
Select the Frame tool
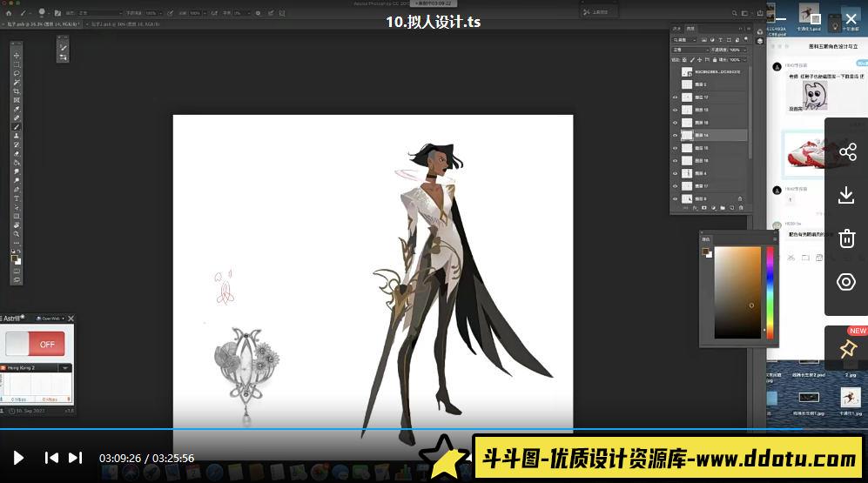[x=17, y=100]
